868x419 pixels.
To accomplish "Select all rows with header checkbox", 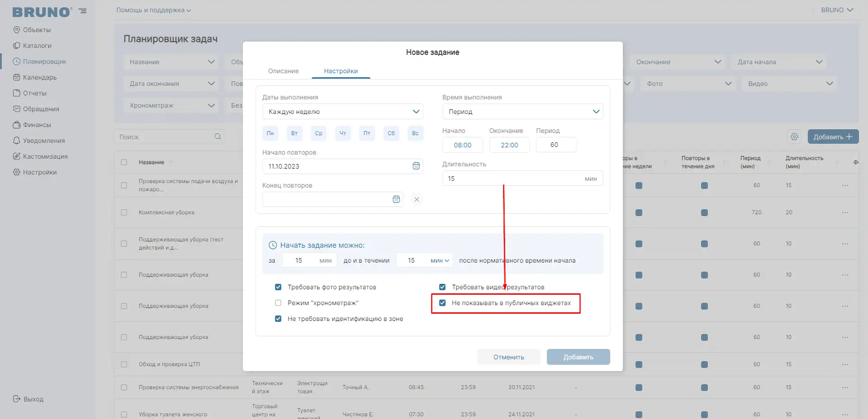I will tap(124, 162).
